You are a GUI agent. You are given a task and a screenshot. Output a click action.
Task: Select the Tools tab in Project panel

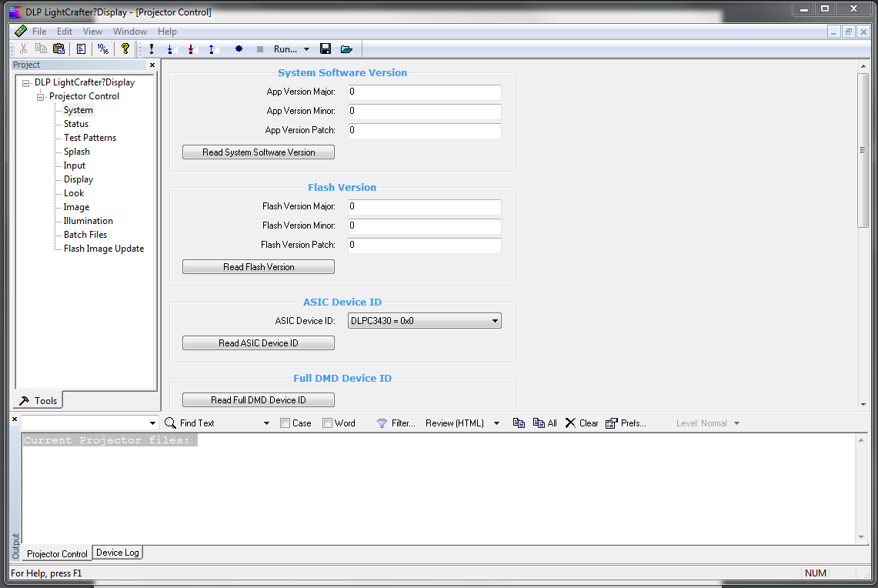click(x=38, y=400)
